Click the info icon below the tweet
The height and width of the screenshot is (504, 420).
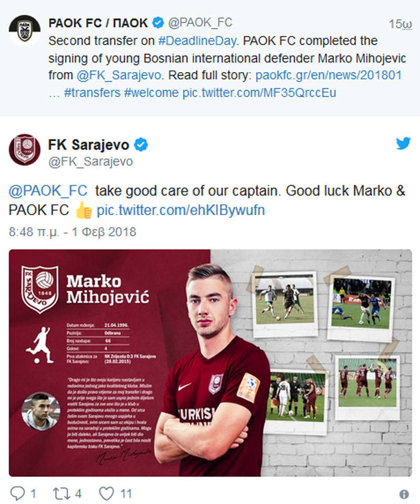(404, 494)
